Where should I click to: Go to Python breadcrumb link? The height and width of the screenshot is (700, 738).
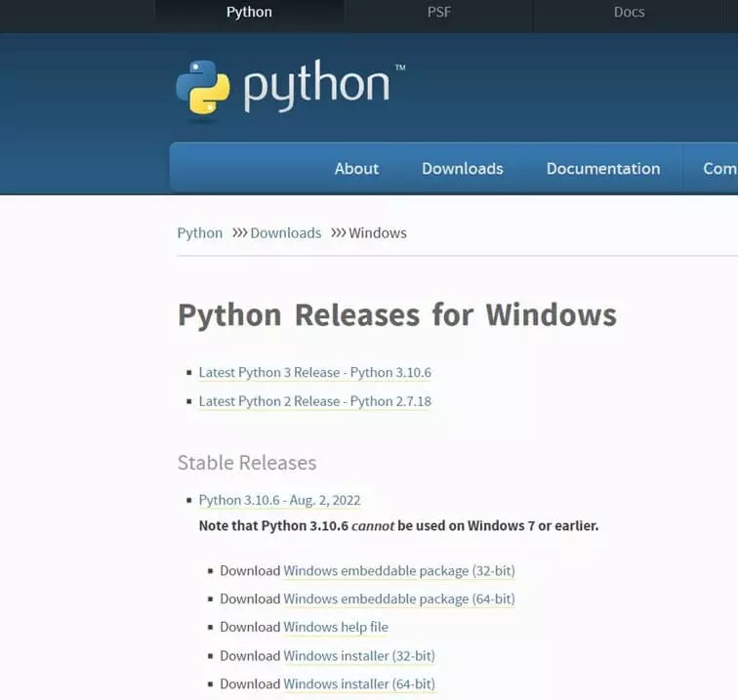(x=199, y=233)
